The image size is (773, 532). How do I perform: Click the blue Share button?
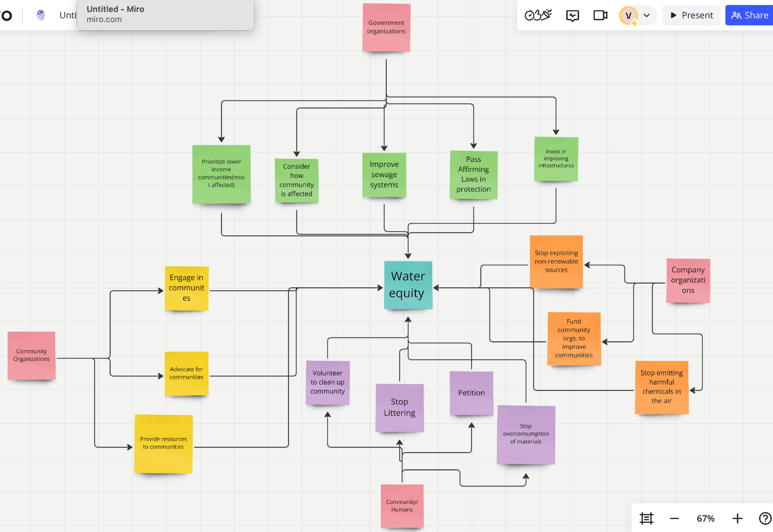click(x=750, y=15)
